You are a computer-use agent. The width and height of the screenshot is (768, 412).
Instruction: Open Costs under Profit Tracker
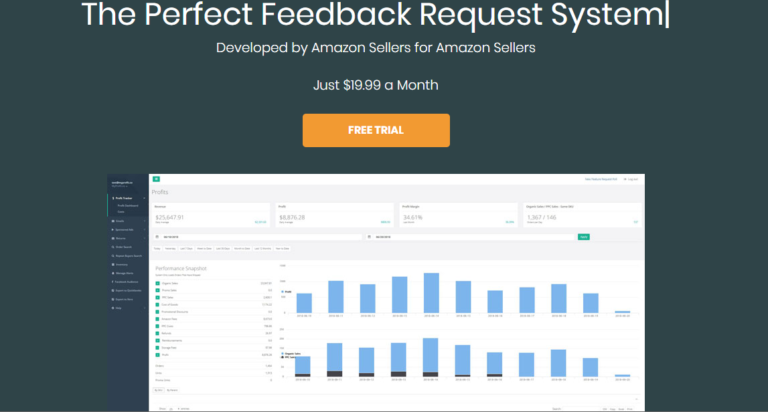[121, 212]
